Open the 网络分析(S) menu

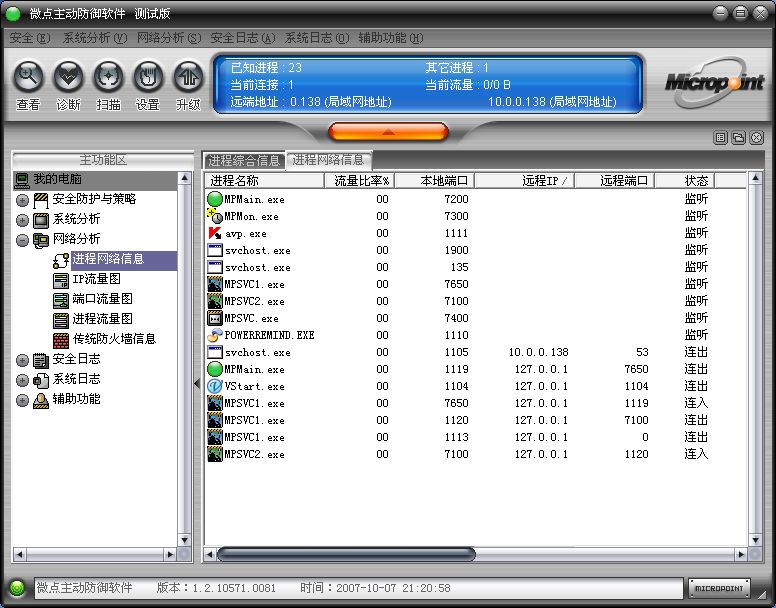pyautogui.click(x=169, y=38)
